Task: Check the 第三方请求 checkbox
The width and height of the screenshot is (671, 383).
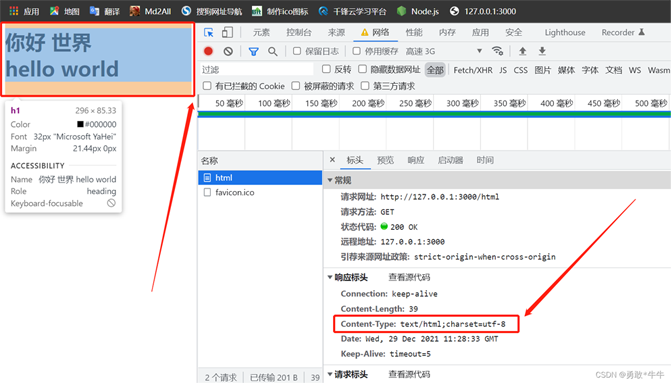Action: coord(365,86)
